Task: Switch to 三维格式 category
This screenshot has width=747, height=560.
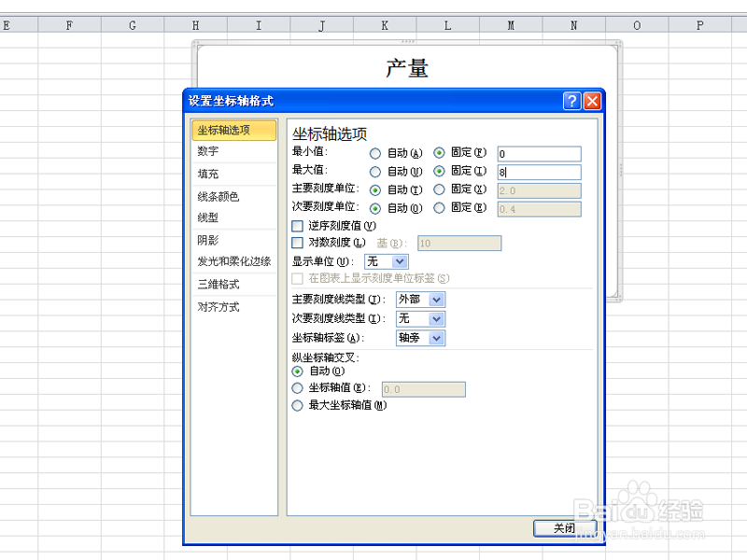Action: 234,285
